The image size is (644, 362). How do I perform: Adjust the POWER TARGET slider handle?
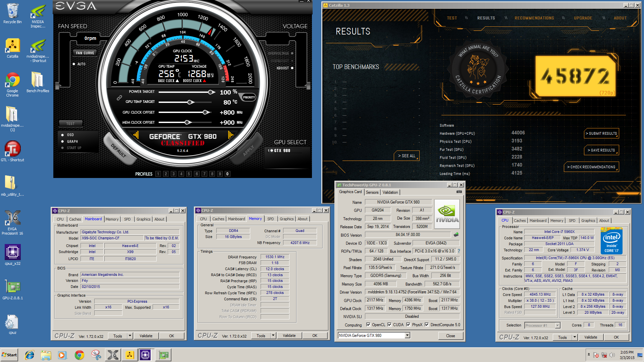pyautogui.click(x=211, y=92)
